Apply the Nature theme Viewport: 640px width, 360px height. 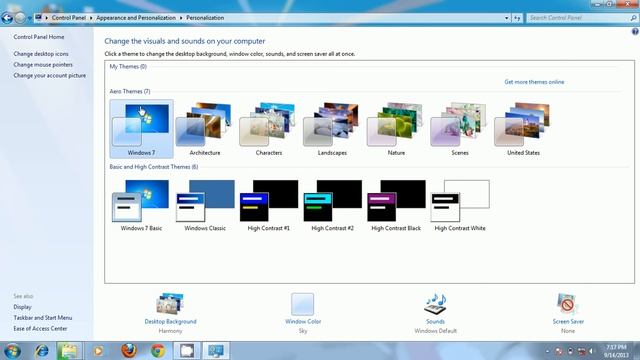tap(396, 129)
